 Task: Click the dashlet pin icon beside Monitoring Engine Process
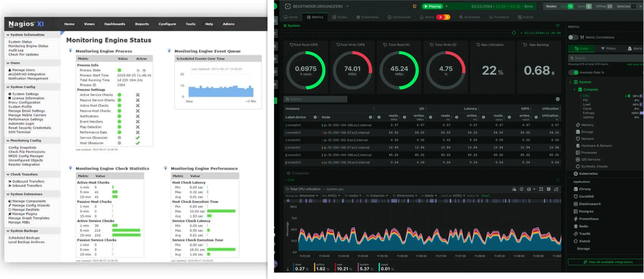point(70,51)
